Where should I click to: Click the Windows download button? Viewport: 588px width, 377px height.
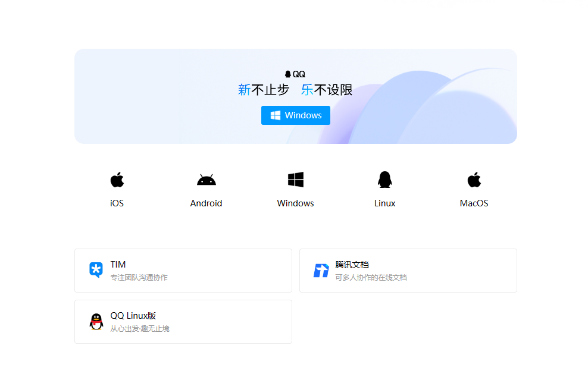point(296,115)
